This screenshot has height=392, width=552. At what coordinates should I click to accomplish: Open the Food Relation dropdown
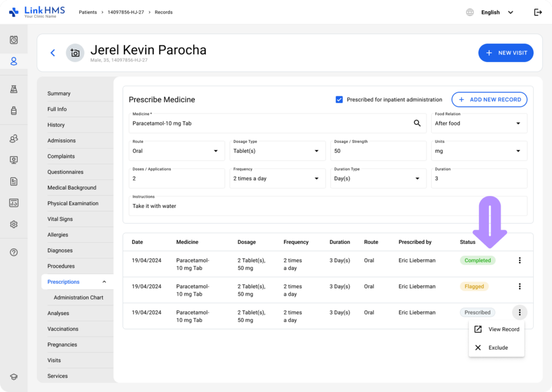[x=479, y=123]
